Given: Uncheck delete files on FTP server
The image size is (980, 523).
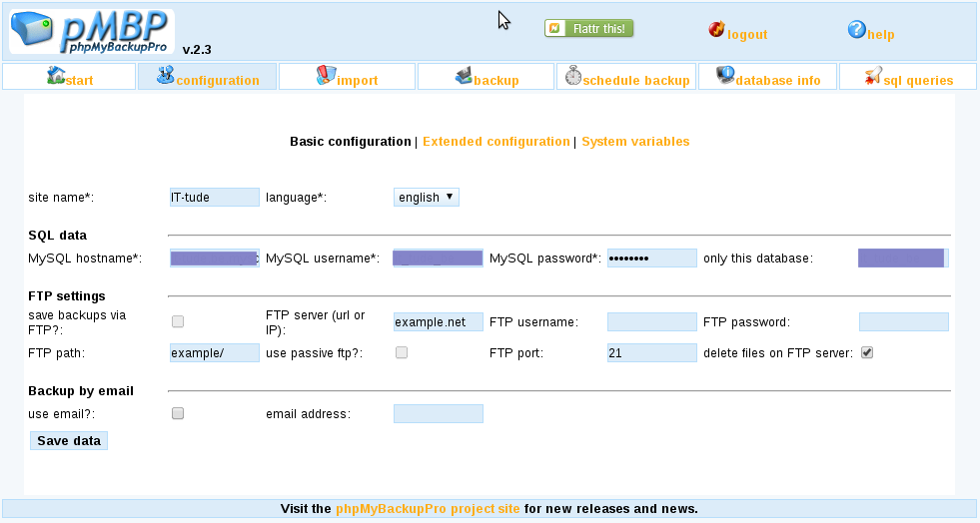Looking at the screenshot, I should pos(867,352).
